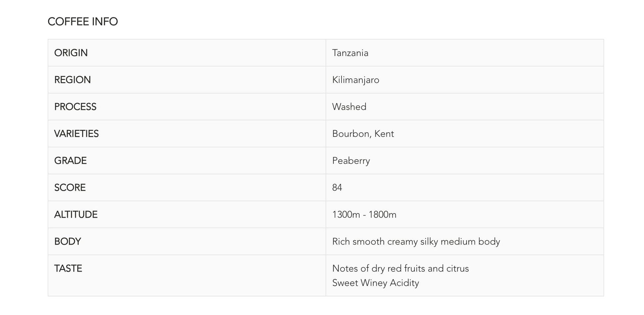Click the REGION row label
Image resolution: width=644 pixels, height=315 pixels.
pos(72,80)
